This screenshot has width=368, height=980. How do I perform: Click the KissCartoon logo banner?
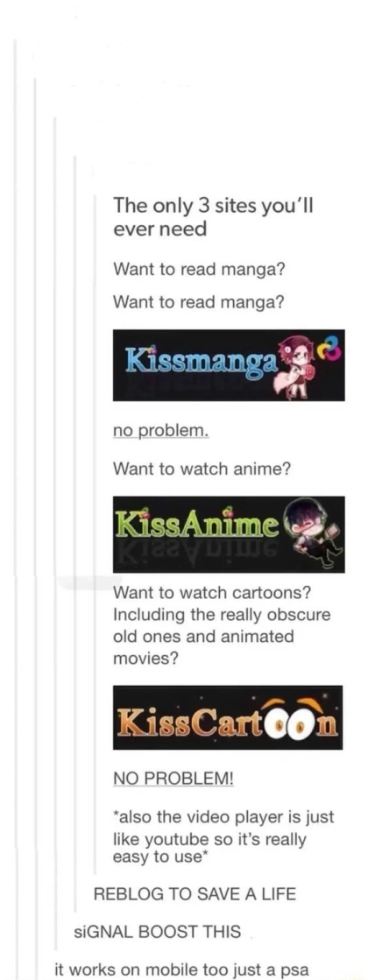[228, 717]
